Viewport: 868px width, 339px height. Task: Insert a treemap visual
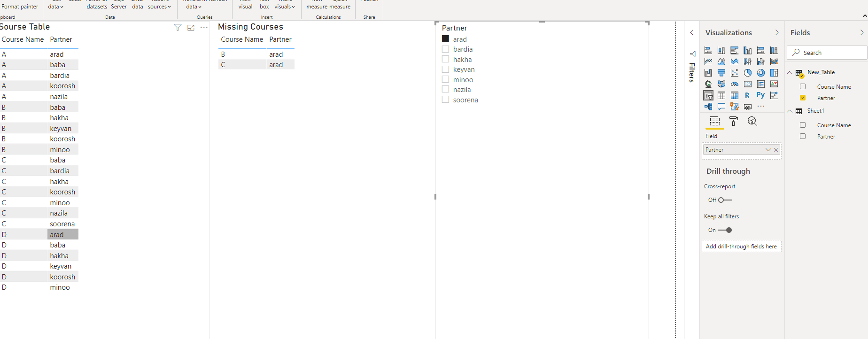coord(774,73)
